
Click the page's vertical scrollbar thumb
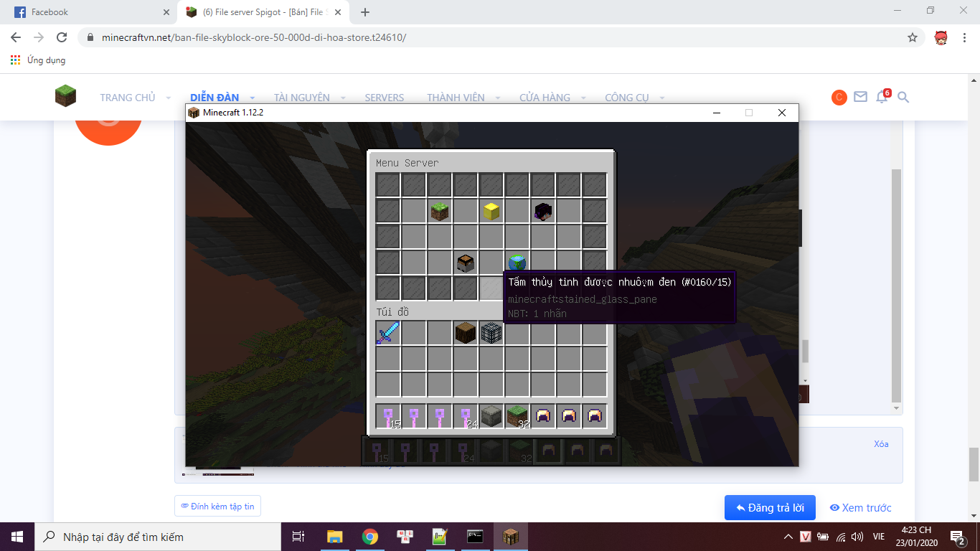[973, 464]
